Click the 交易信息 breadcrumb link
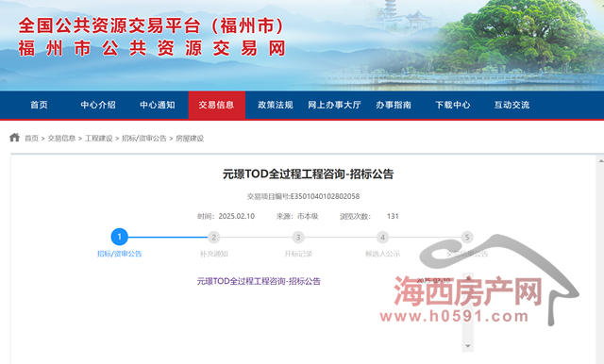 click(61, 138)
